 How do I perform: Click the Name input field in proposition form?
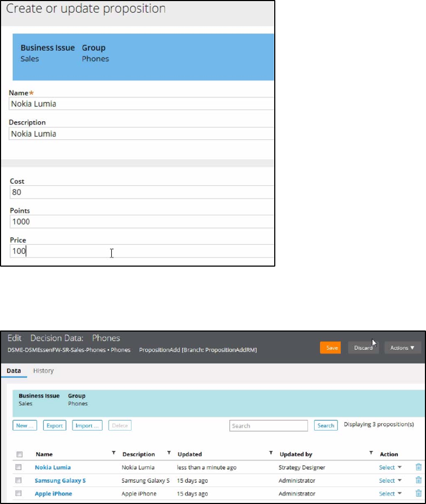tap(142, 103)
